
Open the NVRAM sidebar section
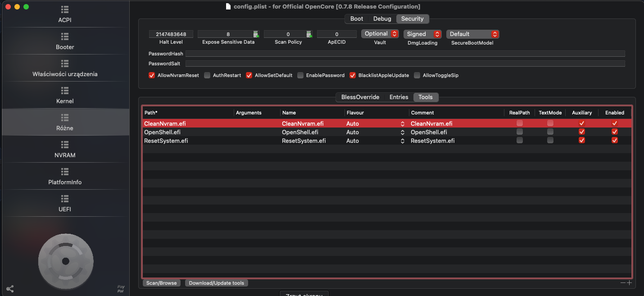click(65, 149)
